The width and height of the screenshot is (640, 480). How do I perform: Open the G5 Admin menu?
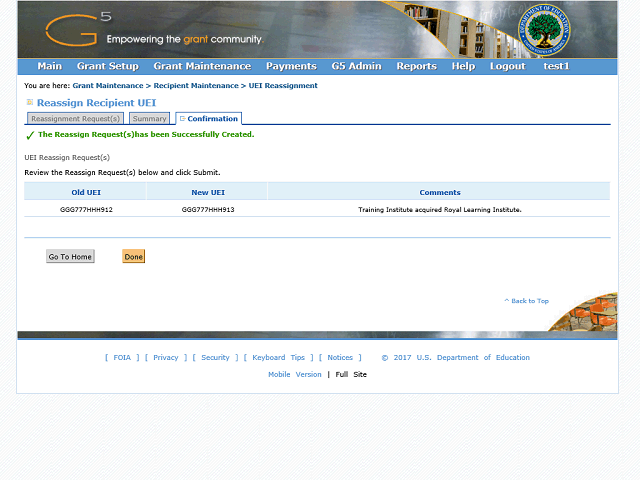(x=356, y=66)
